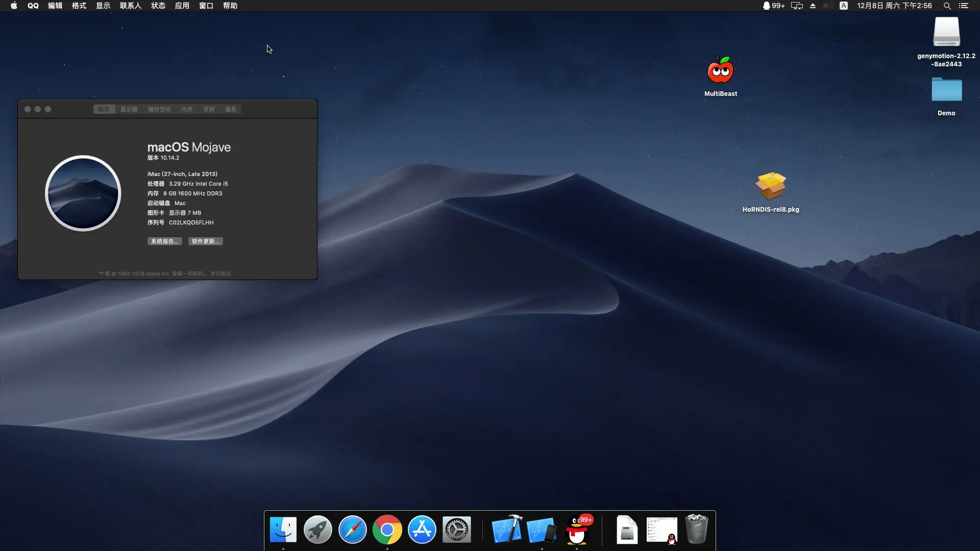Switch to the 显示器 tab
The image size is (980, 551).
pyautogui.click(x=129, y=109)
